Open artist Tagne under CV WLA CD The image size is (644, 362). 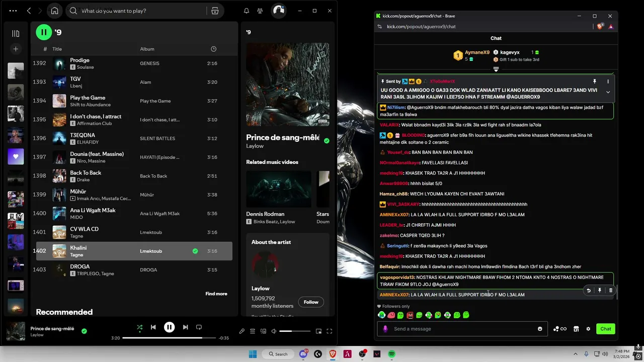click(76, 236)
